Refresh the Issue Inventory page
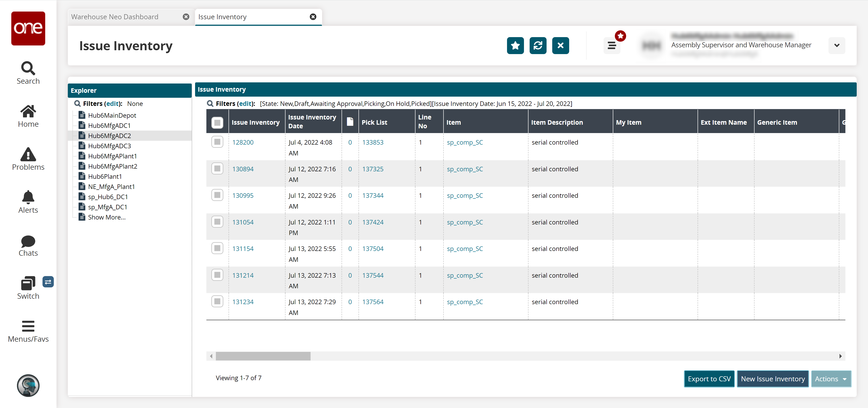Viewport: 868px width, 408px height. click(538, 45)
